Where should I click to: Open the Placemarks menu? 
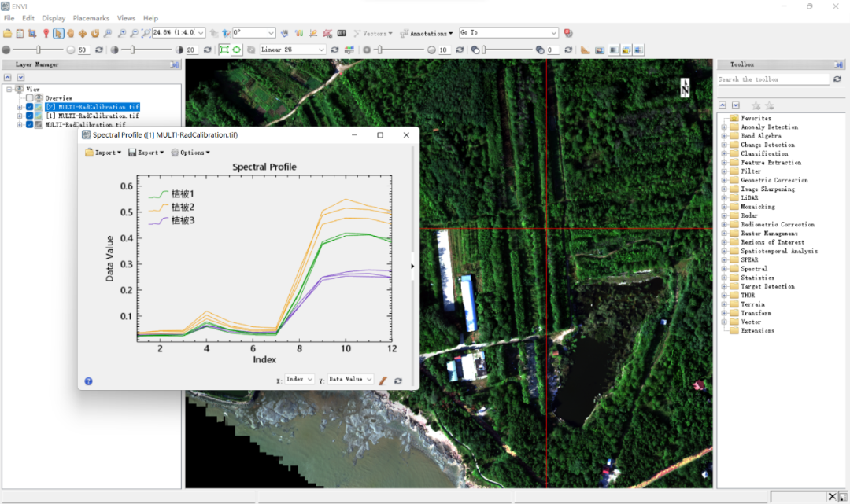click(91, 18)
